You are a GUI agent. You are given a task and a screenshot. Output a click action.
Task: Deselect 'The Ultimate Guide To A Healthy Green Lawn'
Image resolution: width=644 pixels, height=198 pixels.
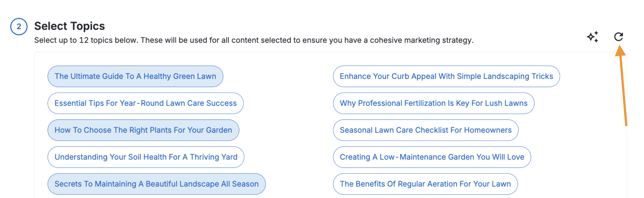pyautogui.click(x=135, y=76)
